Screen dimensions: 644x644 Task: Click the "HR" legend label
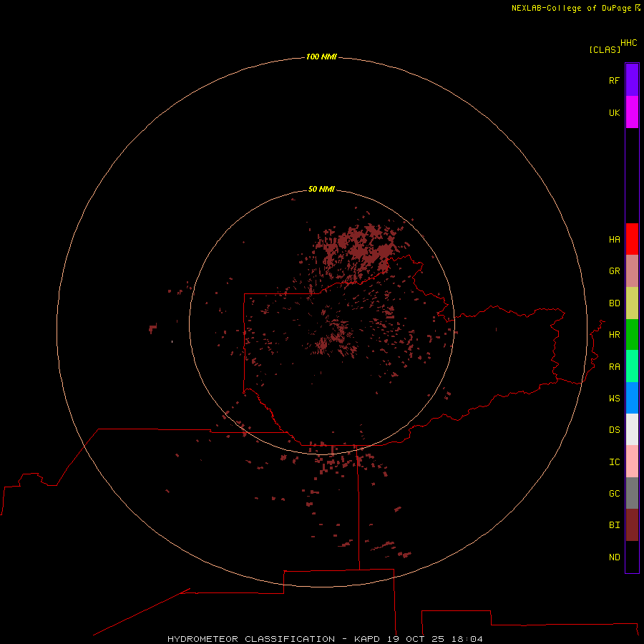point(614,335)
